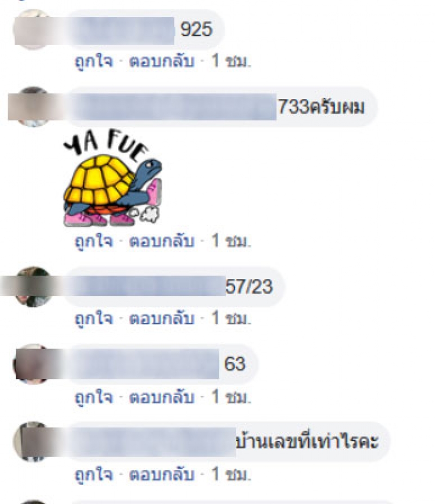The image size is (435, 504).
Task: Click the YA FUE turtle sticker
Action: point(113,178)
